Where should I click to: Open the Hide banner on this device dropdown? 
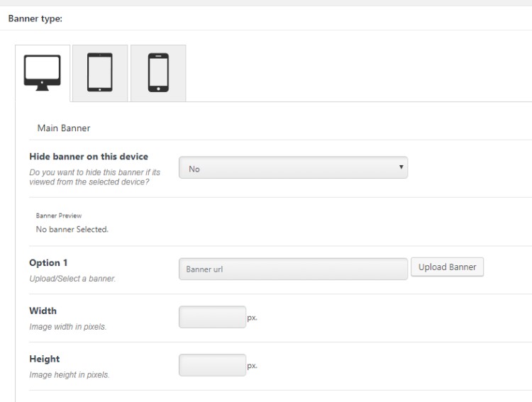click(293, 167)
